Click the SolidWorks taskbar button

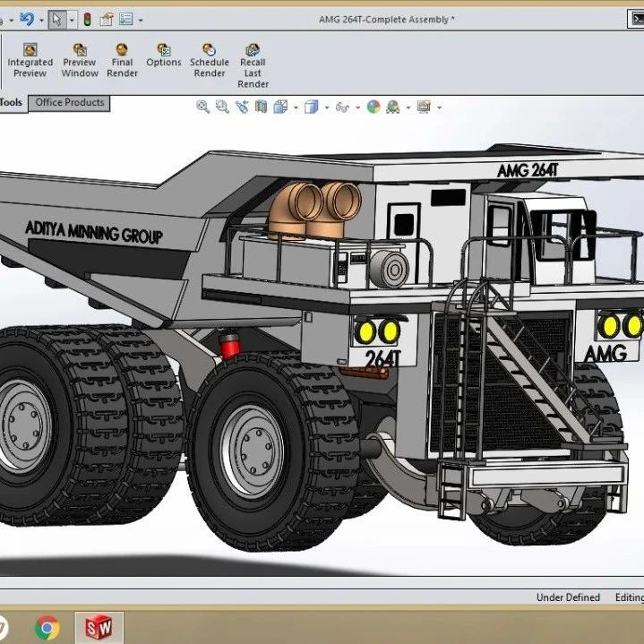pos(99,627)
